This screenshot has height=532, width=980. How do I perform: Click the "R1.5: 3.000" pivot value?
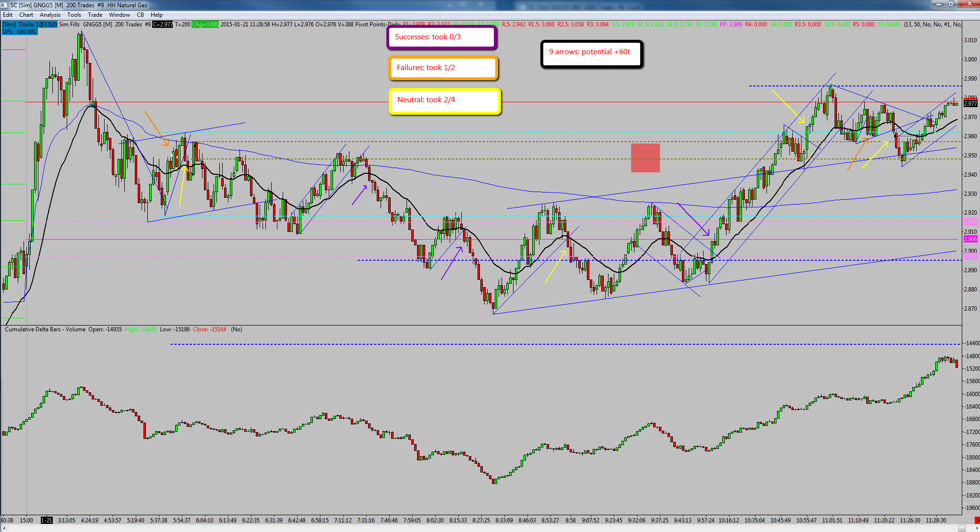tap(541, 24)
